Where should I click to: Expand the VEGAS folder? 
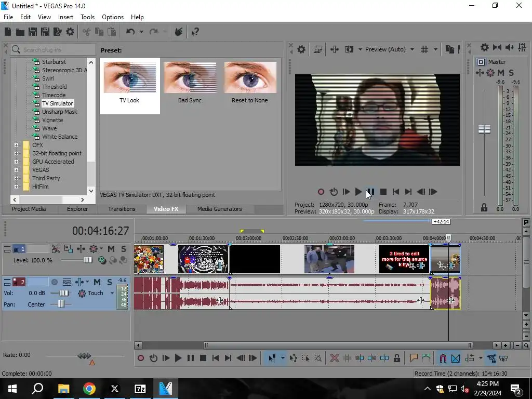coord(16,170)
